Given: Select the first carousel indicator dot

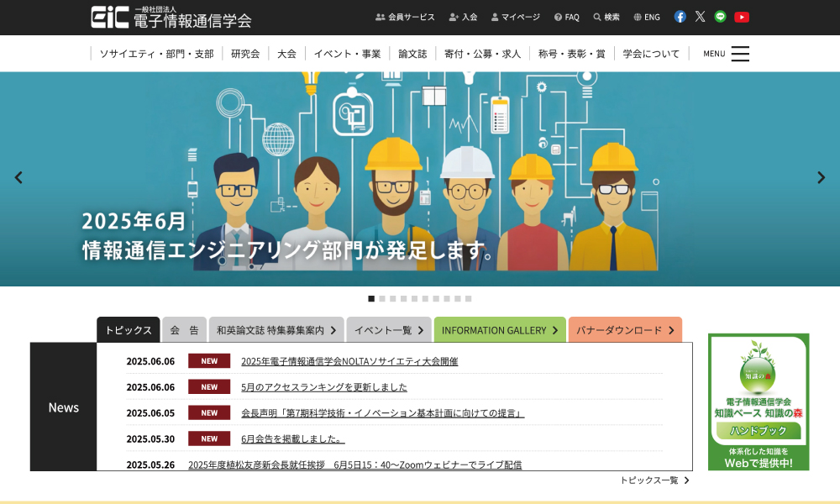Looking at the screenshot, I should (x=371, y=298).
